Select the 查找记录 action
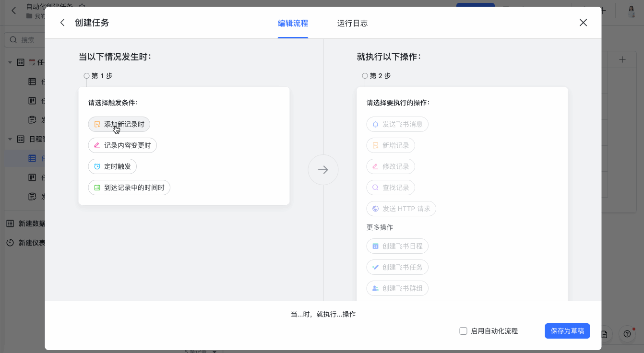Image resolution: width=644 pixels, height=353 pixels. [391, 187]
